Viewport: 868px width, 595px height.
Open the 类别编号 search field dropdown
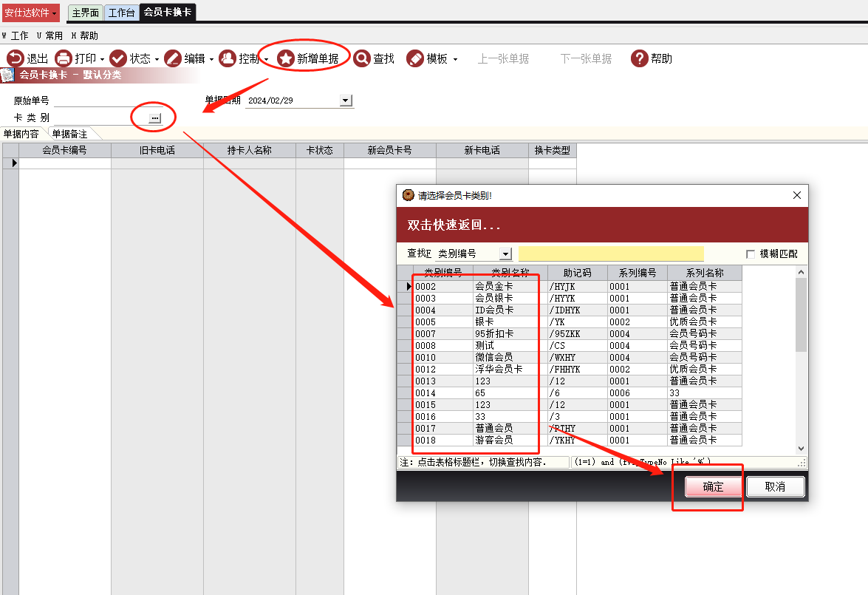coord(505,254)
